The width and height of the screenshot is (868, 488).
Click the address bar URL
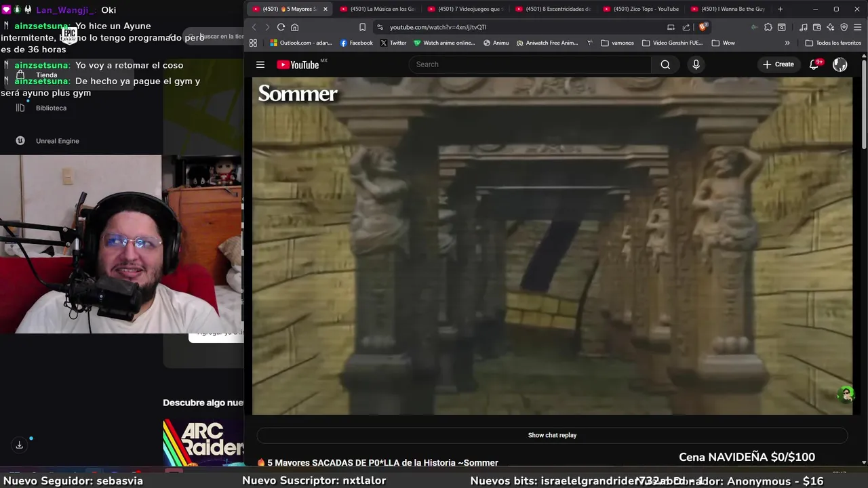point(438,27)
